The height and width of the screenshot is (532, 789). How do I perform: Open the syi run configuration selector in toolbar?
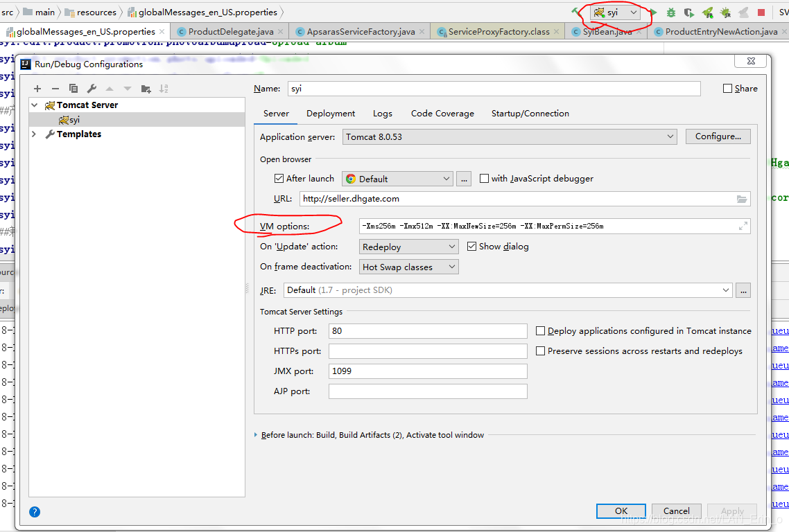616,12
